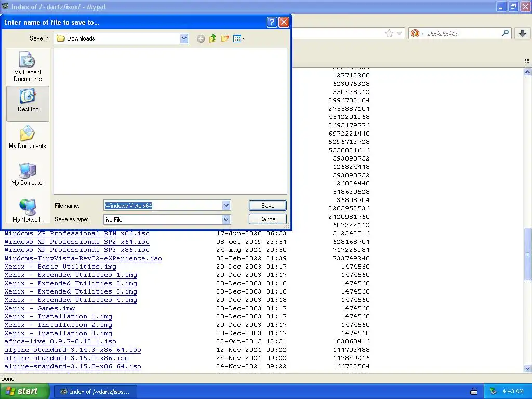Click the browser grid icon below toolbar

pos(527,61)
